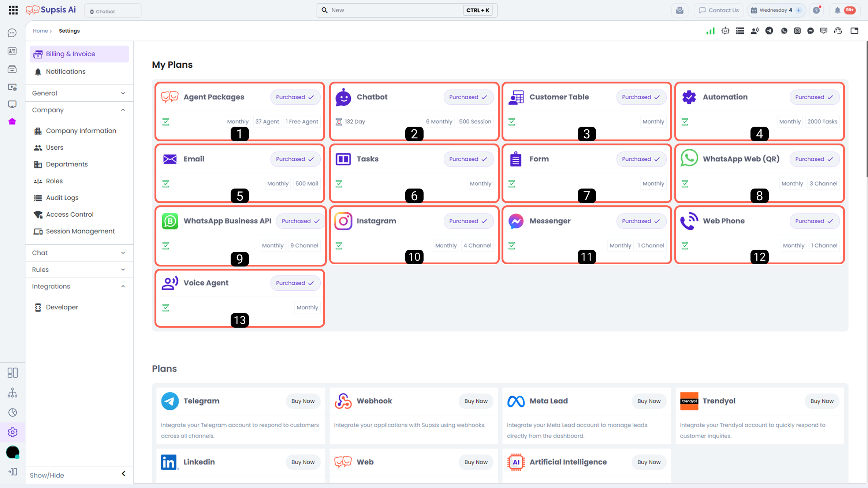The image size is (868, 488).
Task: Click the window panel icon in header
Action: 854,31
